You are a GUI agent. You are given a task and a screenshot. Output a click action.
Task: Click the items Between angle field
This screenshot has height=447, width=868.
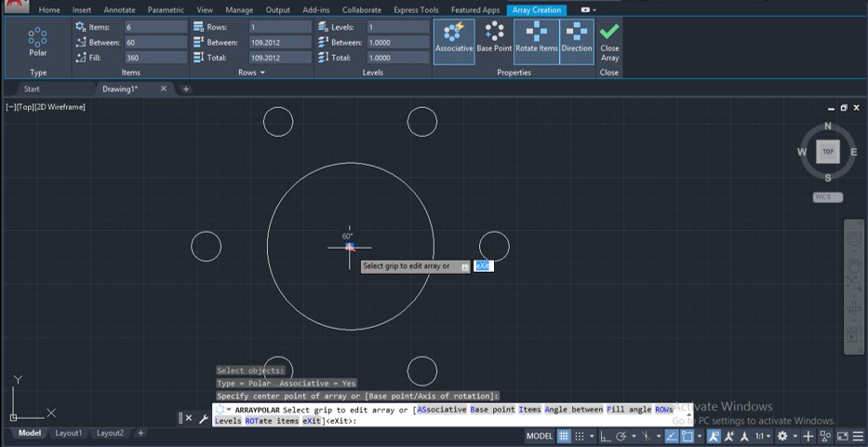(x=155, y=42)
